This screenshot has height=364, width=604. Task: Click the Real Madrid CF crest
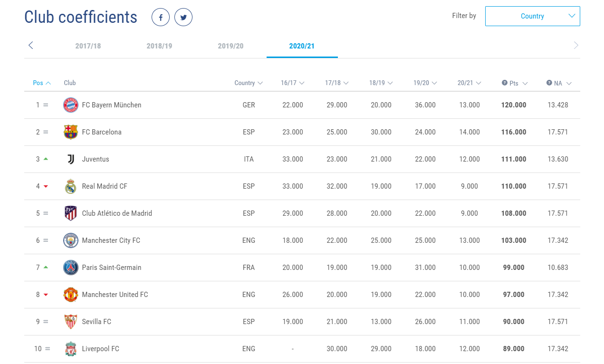coord(71,186)
